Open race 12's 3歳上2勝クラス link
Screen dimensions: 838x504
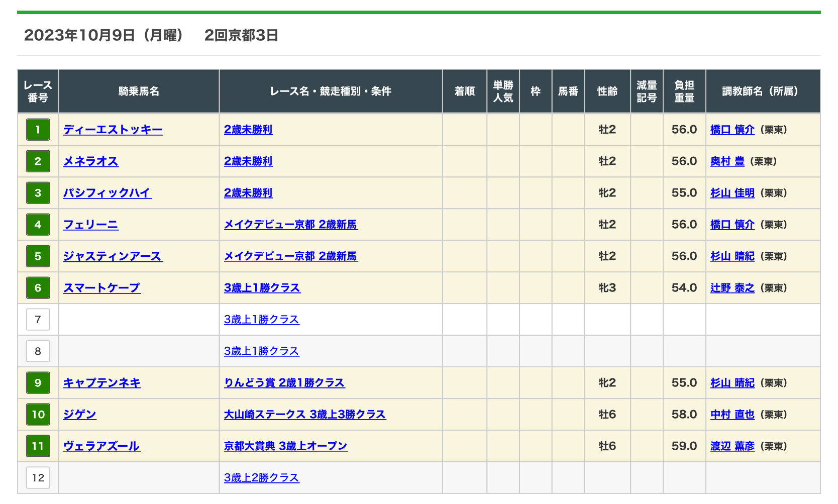[x=262, y=478]
